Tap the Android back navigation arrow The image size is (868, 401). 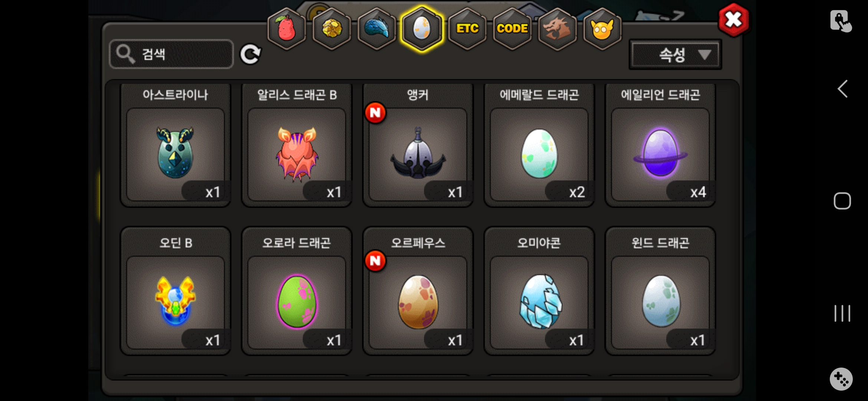click(x=842, y=89)
